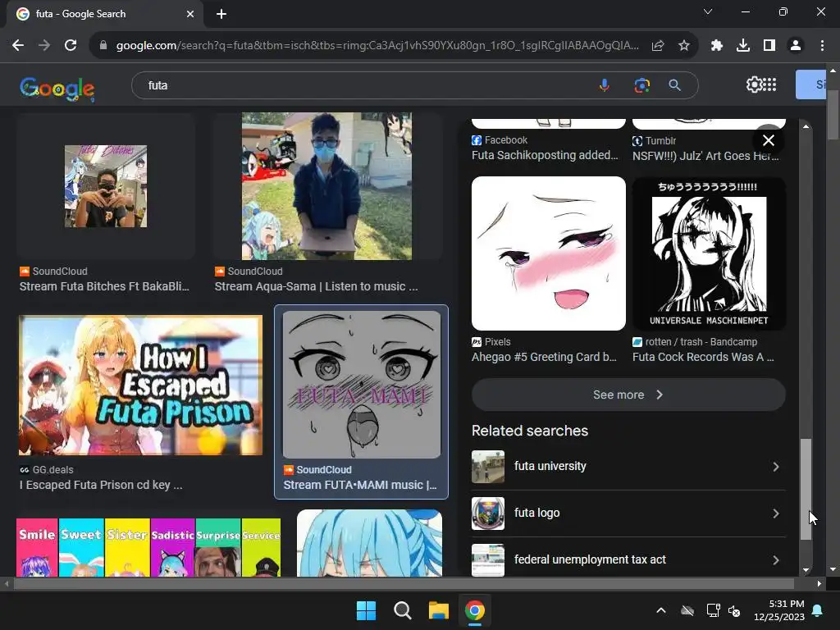
Task: Close the Google Search tab
Action: click(190, 14)
